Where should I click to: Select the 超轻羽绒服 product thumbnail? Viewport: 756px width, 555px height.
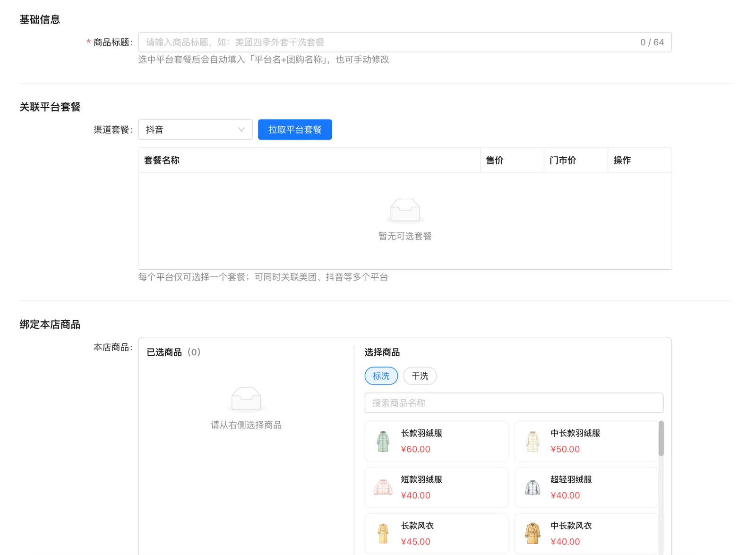[x=533, y=487]
